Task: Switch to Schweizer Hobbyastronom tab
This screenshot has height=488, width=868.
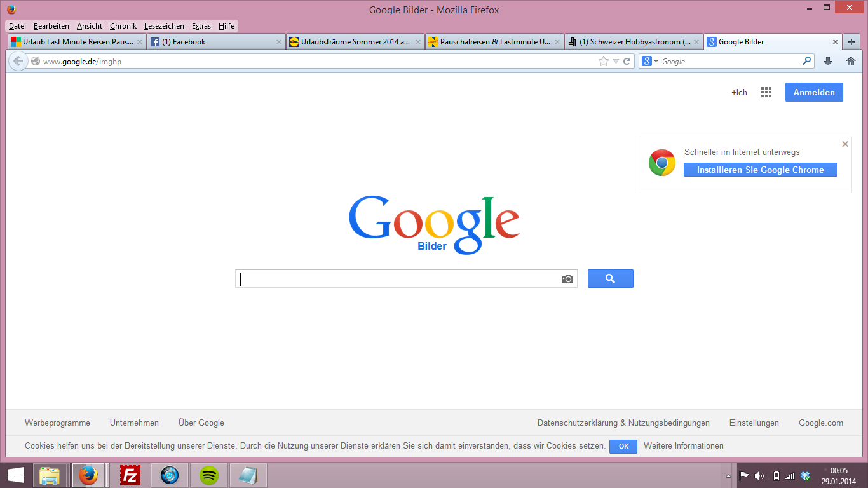Action: pyautogui.click(x=634, y=42)
